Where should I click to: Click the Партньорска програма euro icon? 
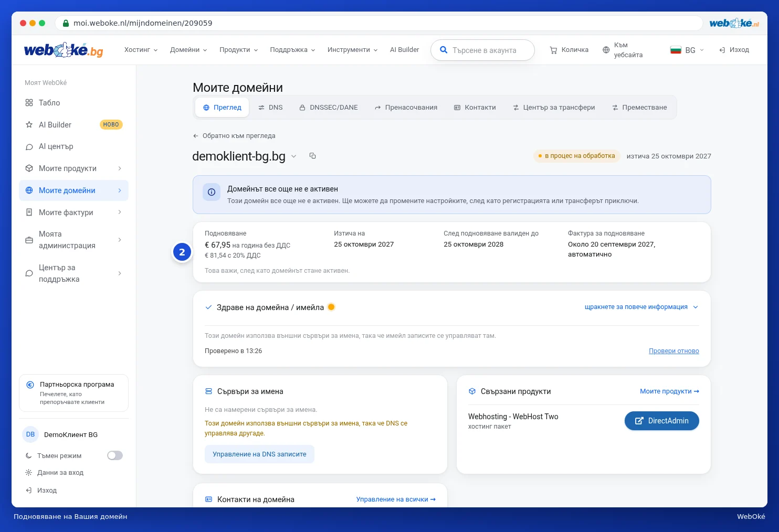[30, 385]
